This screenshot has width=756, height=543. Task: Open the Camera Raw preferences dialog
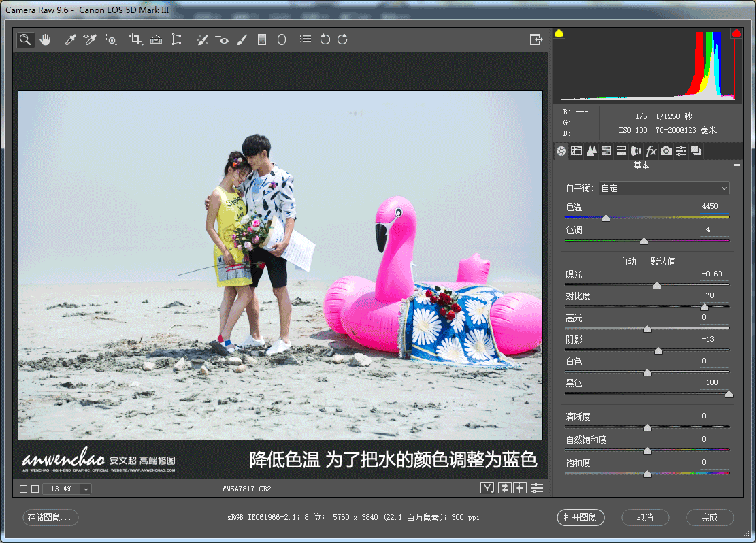click(306, 39)
